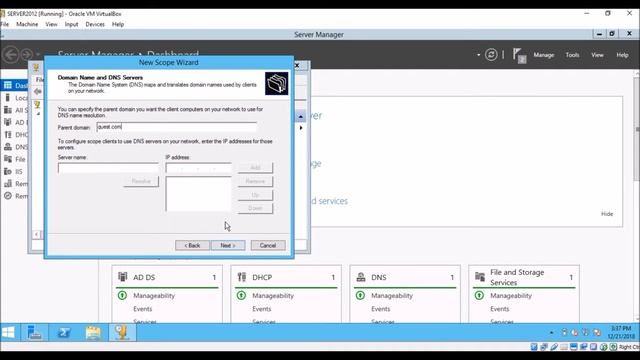Cancel the New Scope Wizard
The width and height of the screenshot is (640, 360).
click(x=268, y=245)
